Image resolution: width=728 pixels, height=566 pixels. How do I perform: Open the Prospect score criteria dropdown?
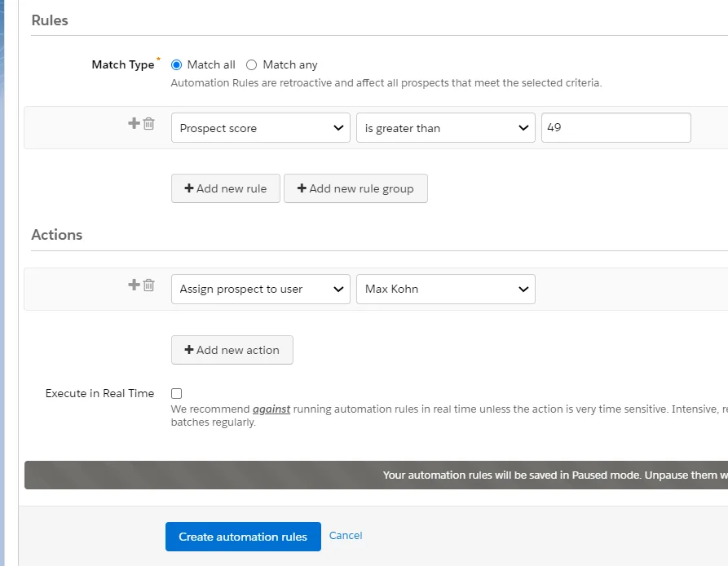coord(260,128)
